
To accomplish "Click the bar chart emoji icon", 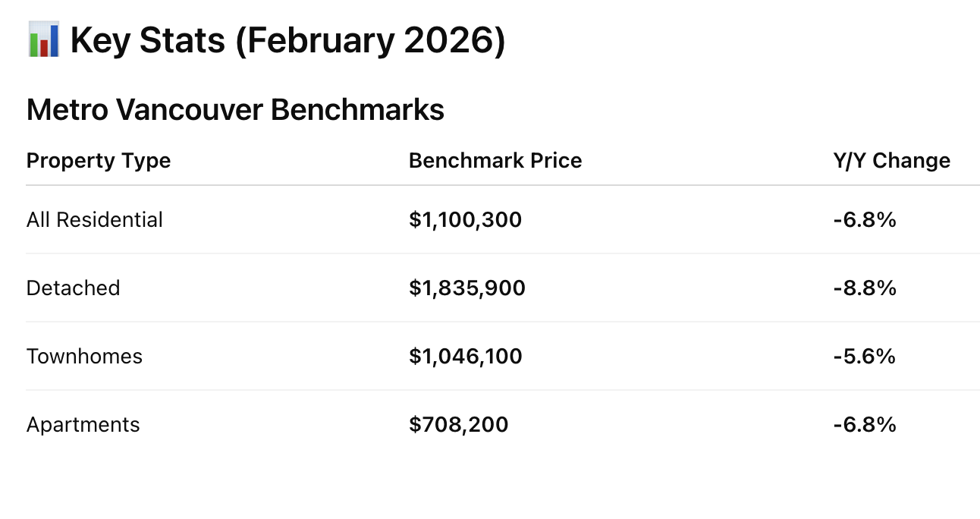I will (x=43, y=39).
